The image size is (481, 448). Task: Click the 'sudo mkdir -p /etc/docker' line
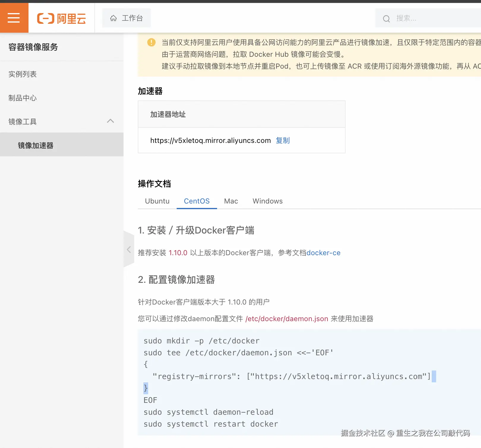coord(202,341)
